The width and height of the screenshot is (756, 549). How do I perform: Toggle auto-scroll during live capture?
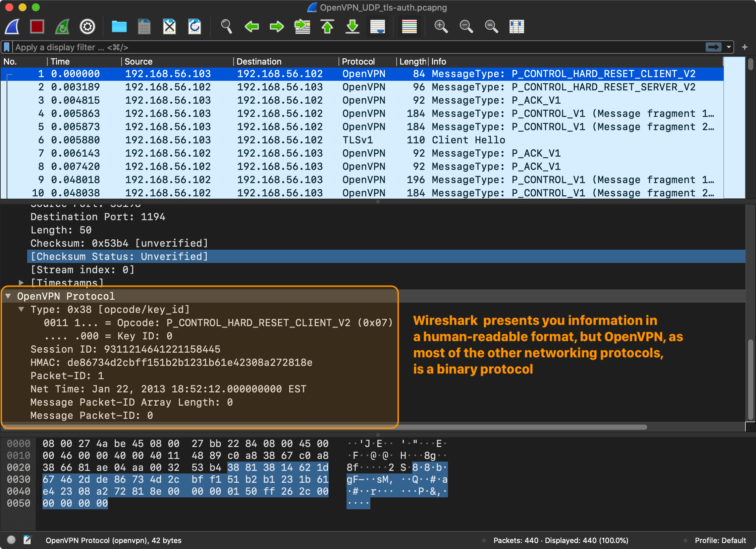(378, 26)
